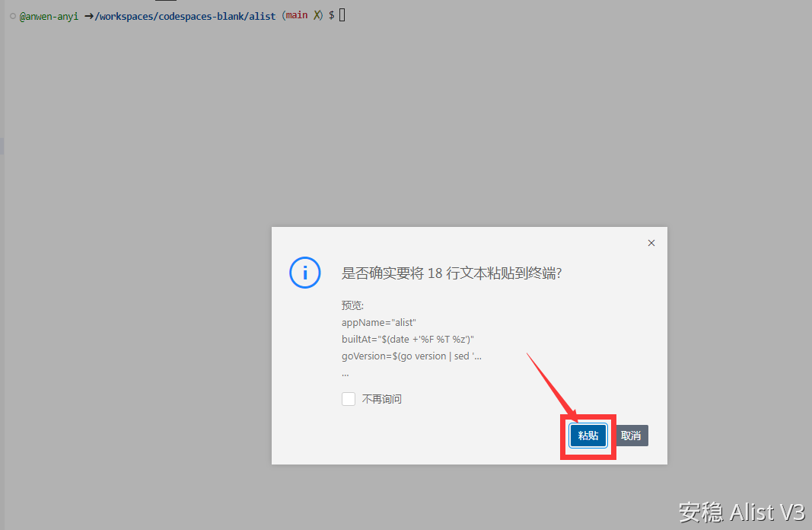The image size is (812, 530).
Task: Click the arrow symbol in the terminal prompt
Action: pyautogui.click(x=88, y=15)
